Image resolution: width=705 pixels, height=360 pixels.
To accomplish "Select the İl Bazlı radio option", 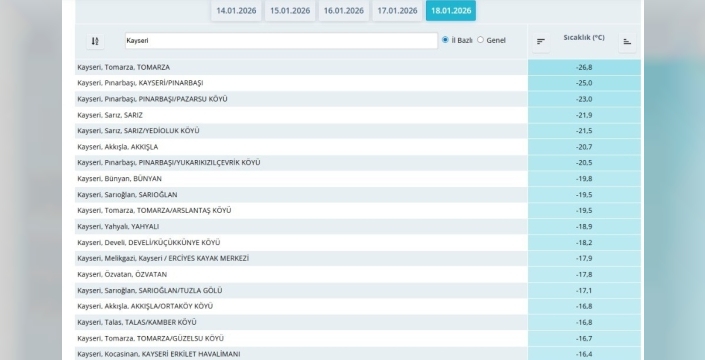I will pyautogui.click(x=445, y=40).
